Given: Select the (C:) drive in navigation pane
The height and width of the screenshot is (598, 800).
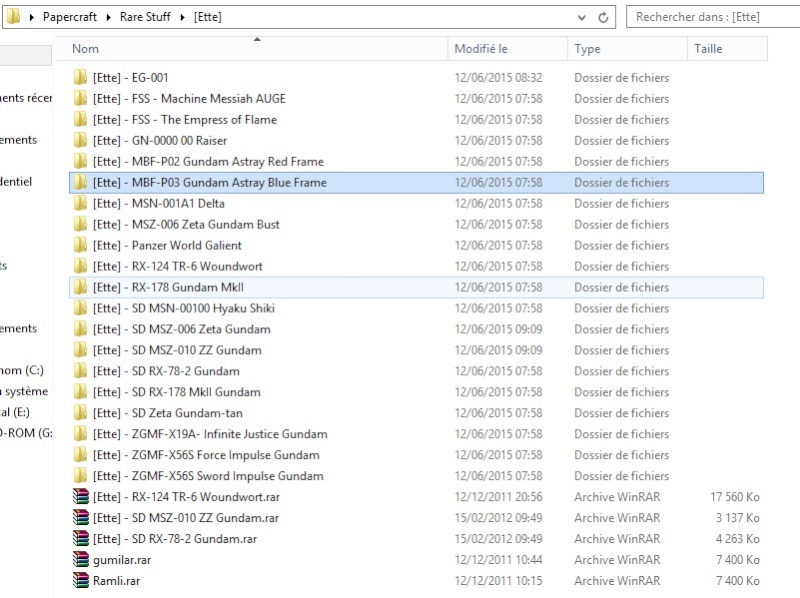Looking at the screenshot, I should click(22, 370).
